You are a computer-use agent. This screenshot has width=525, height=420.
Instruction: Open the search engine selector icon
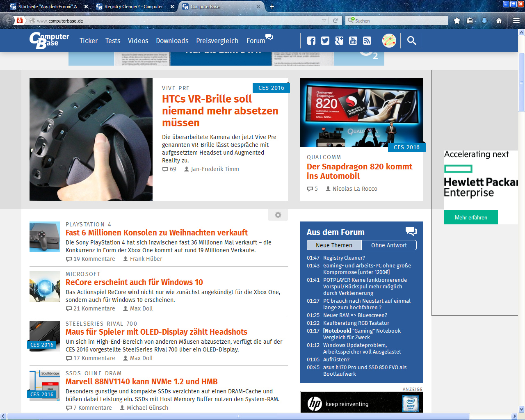coord(351,20)
